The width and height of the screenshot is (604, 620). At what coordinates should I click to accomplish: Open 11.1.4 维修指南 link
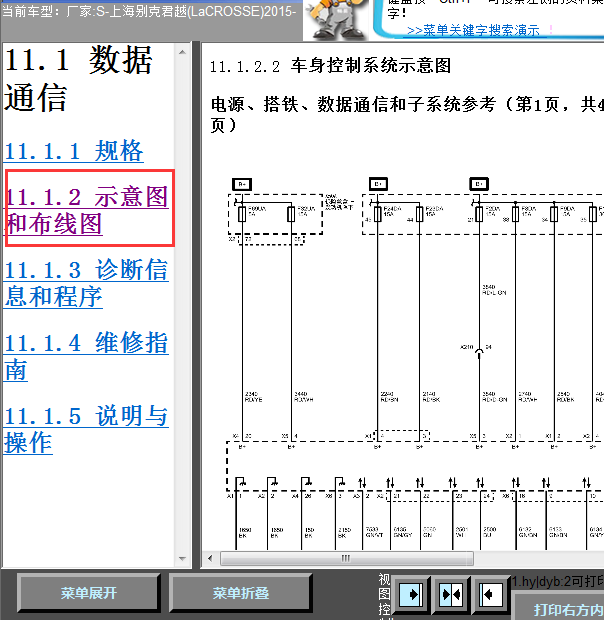(87, 356)
